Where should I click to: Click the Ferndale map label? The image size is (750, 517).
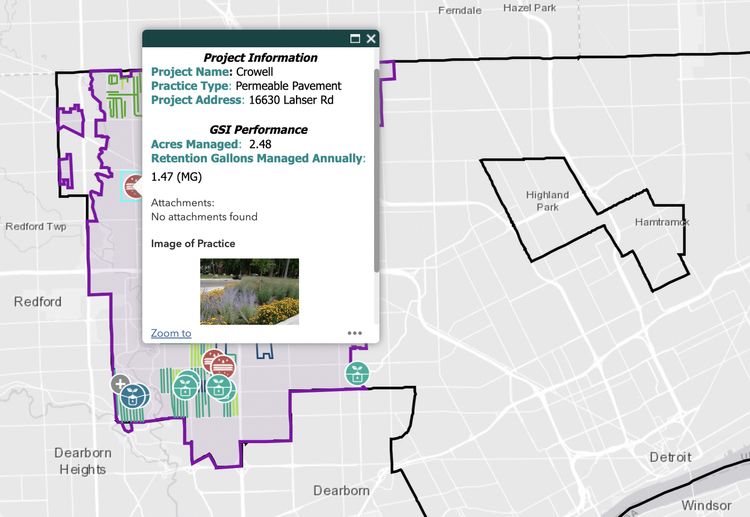(x=460, y=11)
